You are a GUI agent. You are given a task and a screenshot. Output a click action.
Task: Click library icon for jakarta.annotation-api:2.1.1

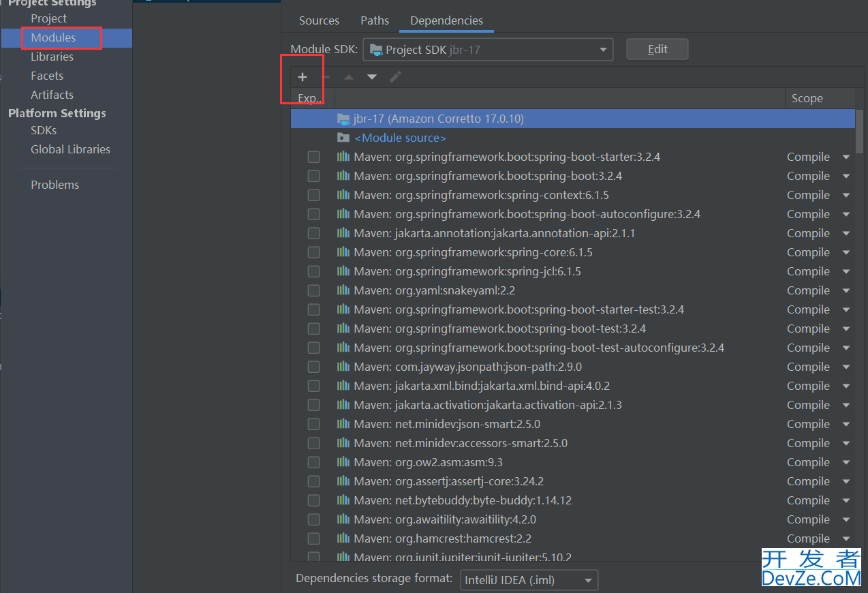[343, 233]
